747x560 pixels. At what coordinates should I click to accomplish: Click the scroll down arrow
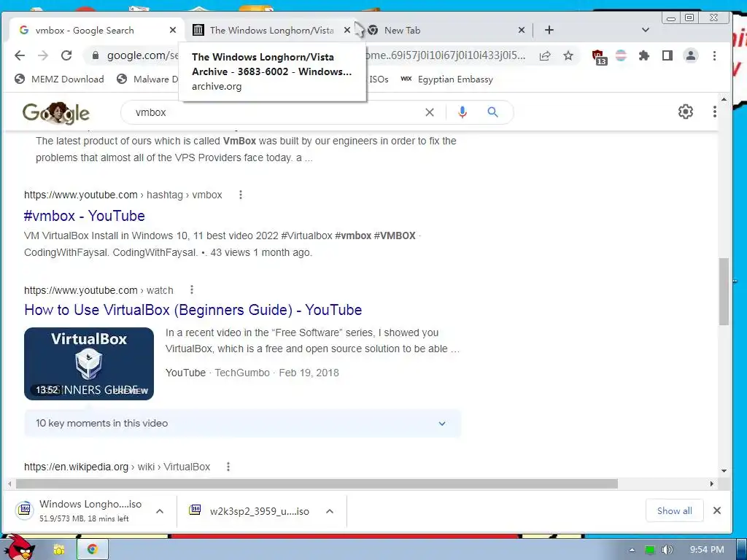coord(724,471)
